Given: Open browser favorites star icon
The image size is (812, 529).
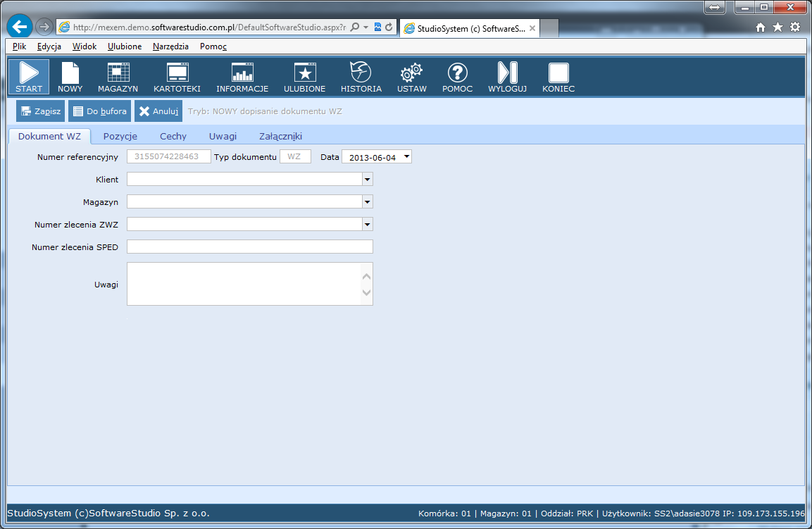Looking at the screenshot, I should 777,27.
